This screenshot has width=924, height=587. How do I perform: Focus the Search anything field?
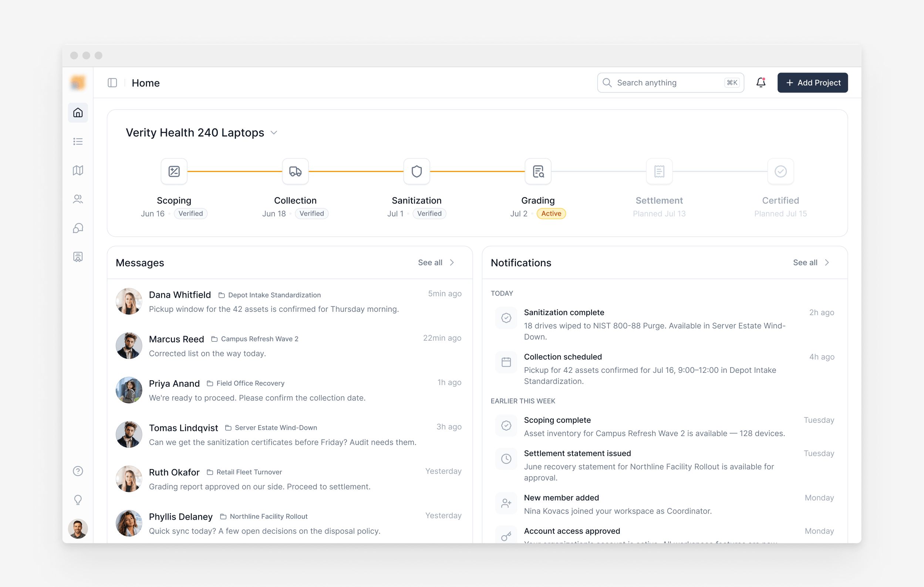(x=670, y=82)
